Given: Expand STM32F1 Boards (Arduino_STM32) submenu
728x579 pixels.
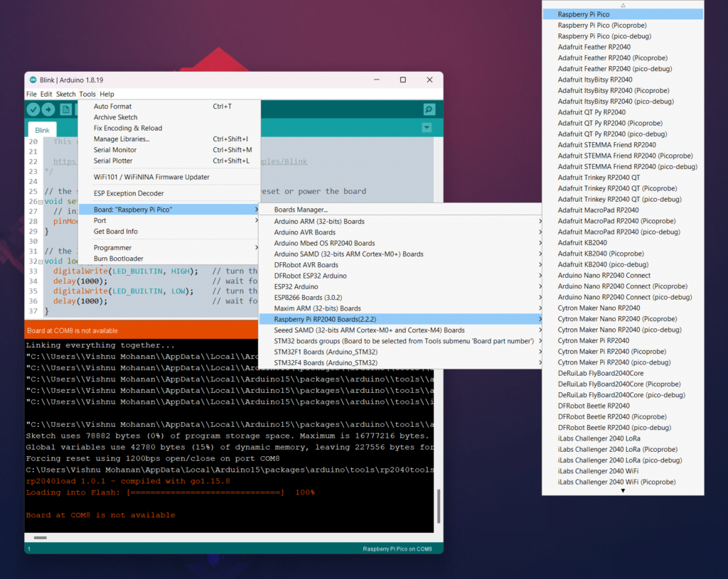Looking at the screenshot, I should coord(401,352).
